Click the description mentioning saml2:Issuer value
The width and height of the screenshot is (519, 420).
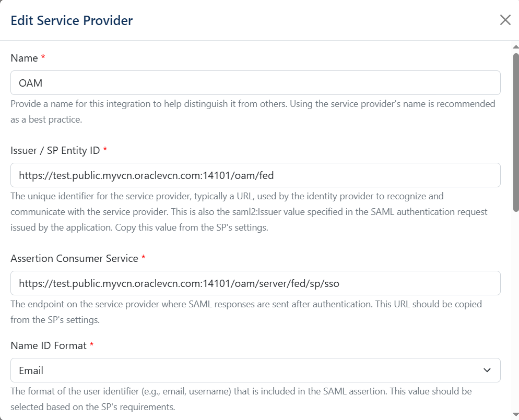(x=249, y=212)
